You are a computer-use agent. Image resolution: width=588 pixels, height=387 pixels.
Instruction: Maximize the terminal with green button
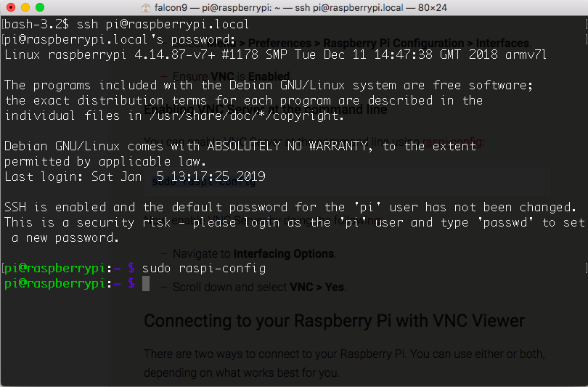[38, 7]
